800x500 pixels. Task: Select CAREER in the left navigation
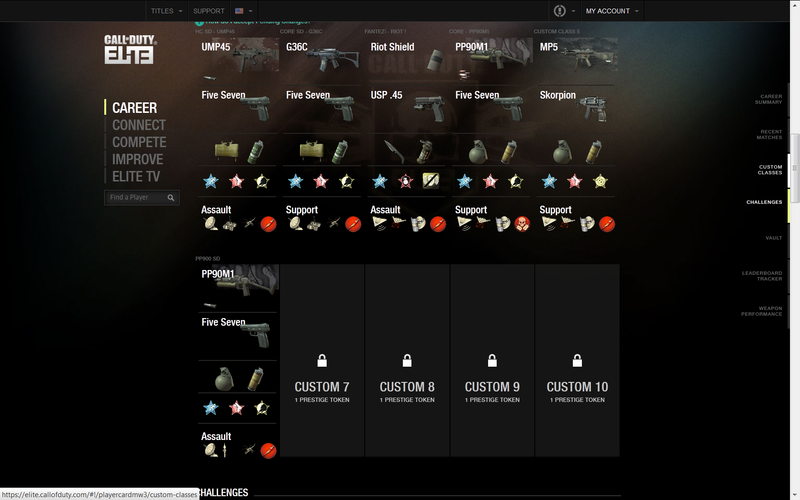tap(135, 108)
